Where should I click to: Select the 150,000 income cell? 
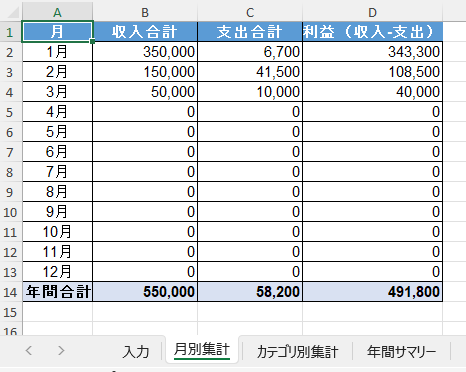145,72
